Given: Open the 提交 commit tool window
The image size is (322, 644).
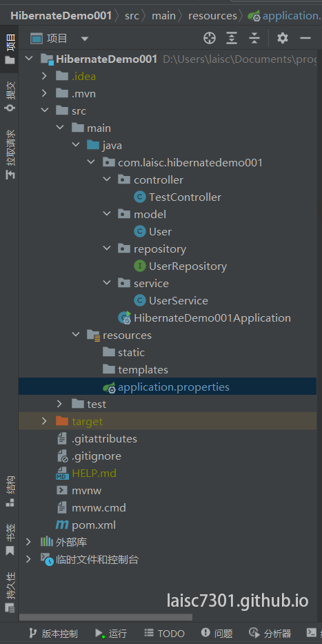Looking at the screenshot, I should coord(10,96).
